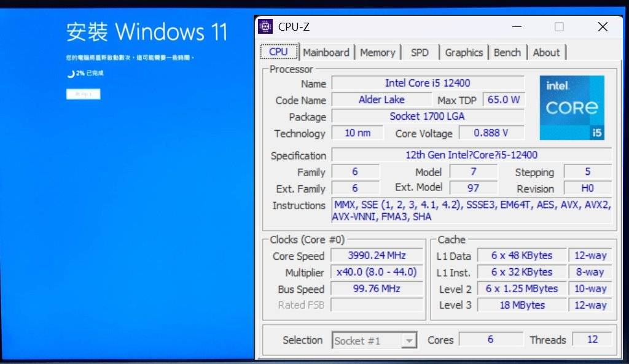Click the Level 2 10-way associativity value
Screen dimensions: 629x364
tap(590, 288)
